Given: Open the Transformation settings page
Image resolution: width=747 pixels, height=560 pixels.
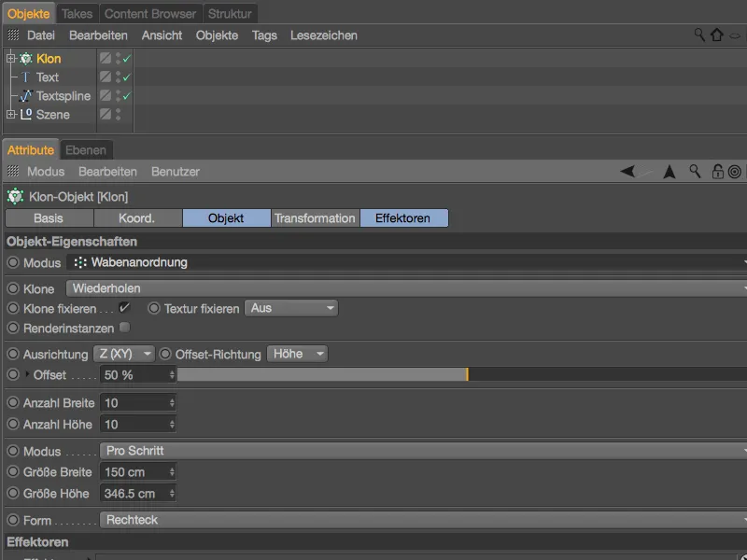Looking at the screenshot, I should (315, 217).
